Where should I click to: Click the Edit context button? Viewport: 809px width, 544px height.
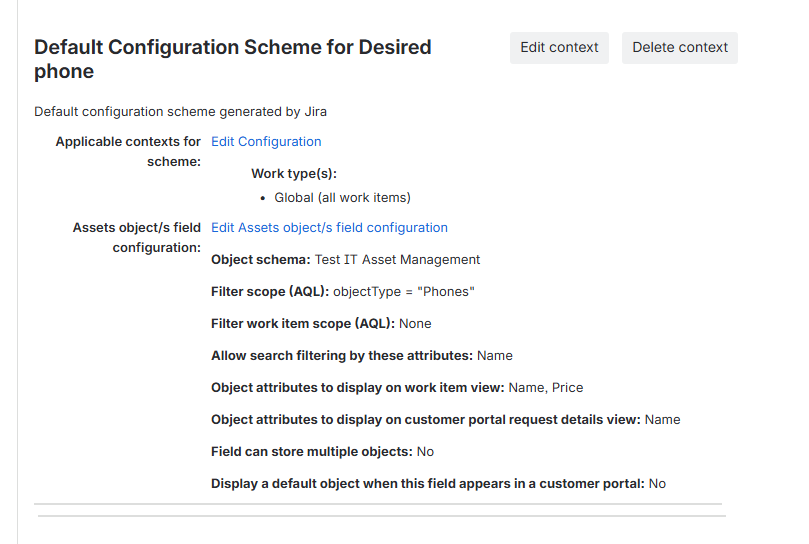[559, 48]
